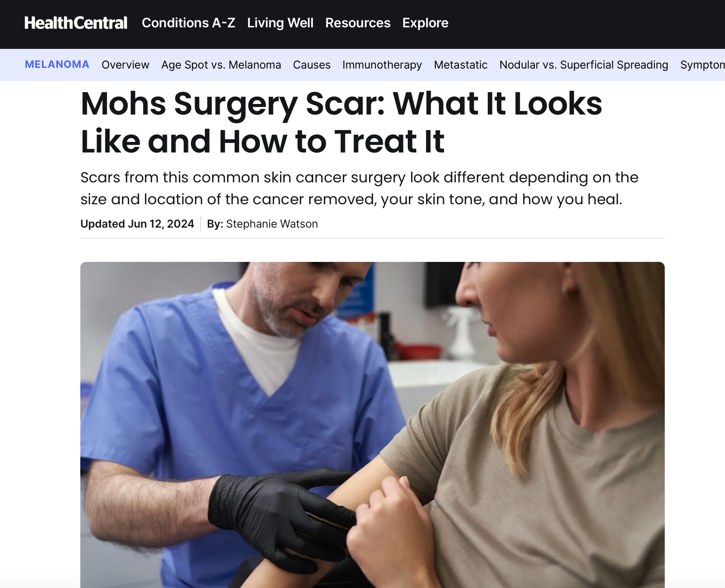Click the By: author label
725x588 pixels.
pyautogui.click(x=215, y=224)
